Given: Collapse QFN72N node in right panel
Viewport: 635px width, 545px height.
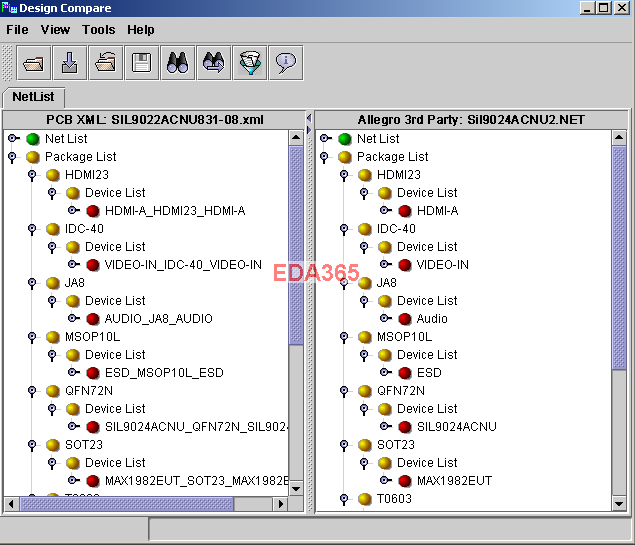Looking at the screenshot, I should pyautogui.click(x=344, y=391).
